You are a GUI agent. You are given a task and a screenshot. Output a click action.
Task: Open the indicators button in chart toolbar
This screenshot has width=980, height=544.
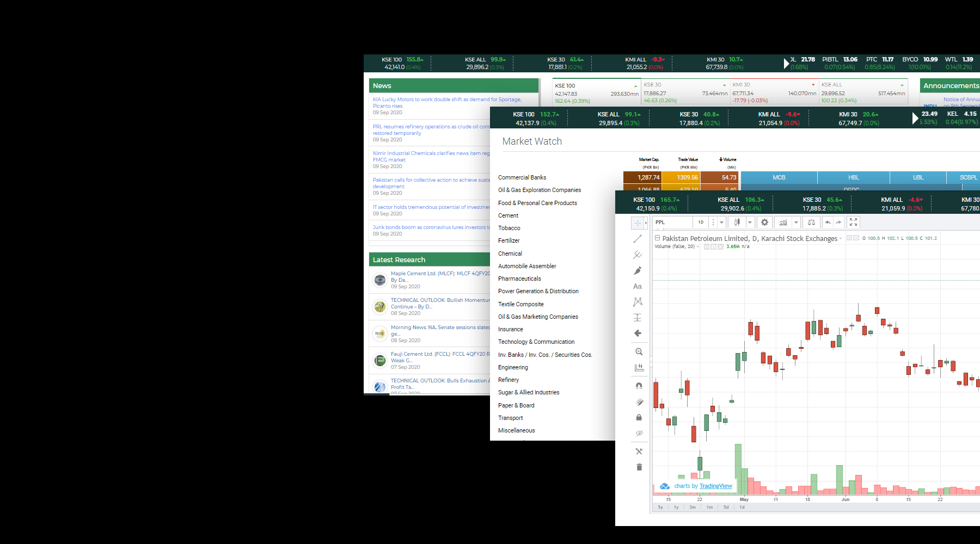(x=783, y=222)
